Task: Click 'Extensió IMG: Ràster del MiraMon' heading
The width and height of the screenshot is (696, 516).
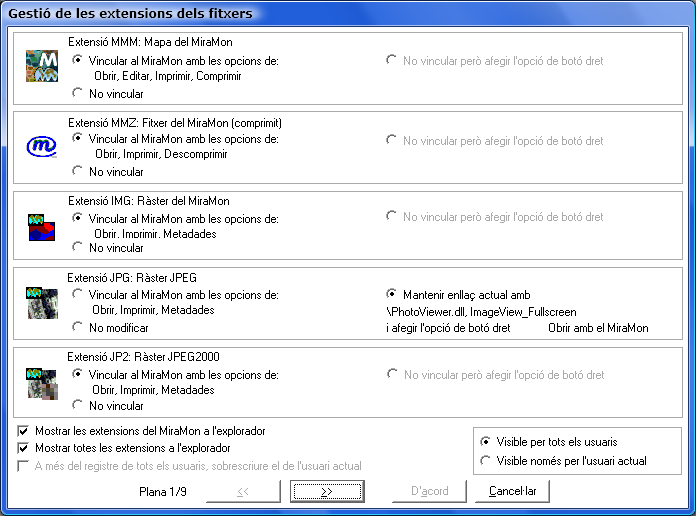Action: tap(149, 201)
